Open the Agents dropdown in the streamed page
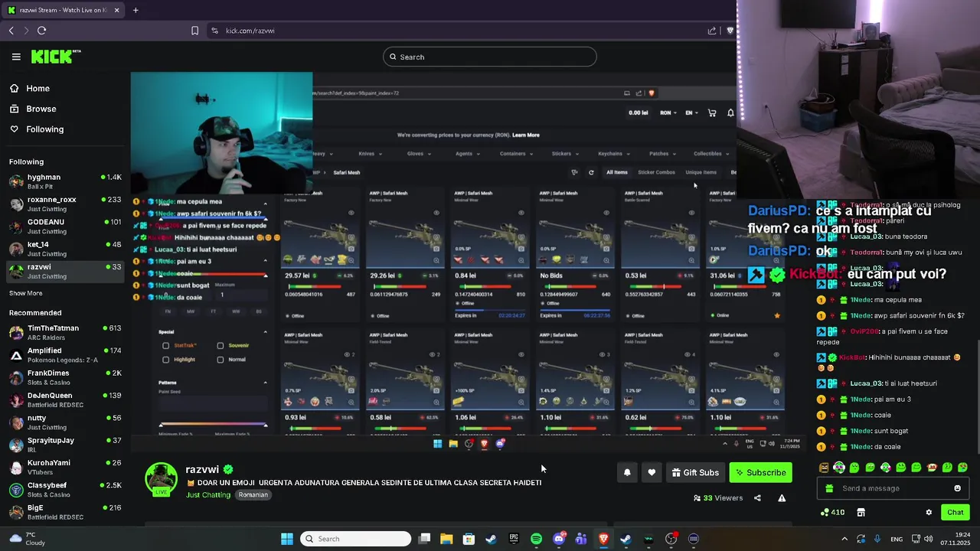980x551 pixels. 467,154
